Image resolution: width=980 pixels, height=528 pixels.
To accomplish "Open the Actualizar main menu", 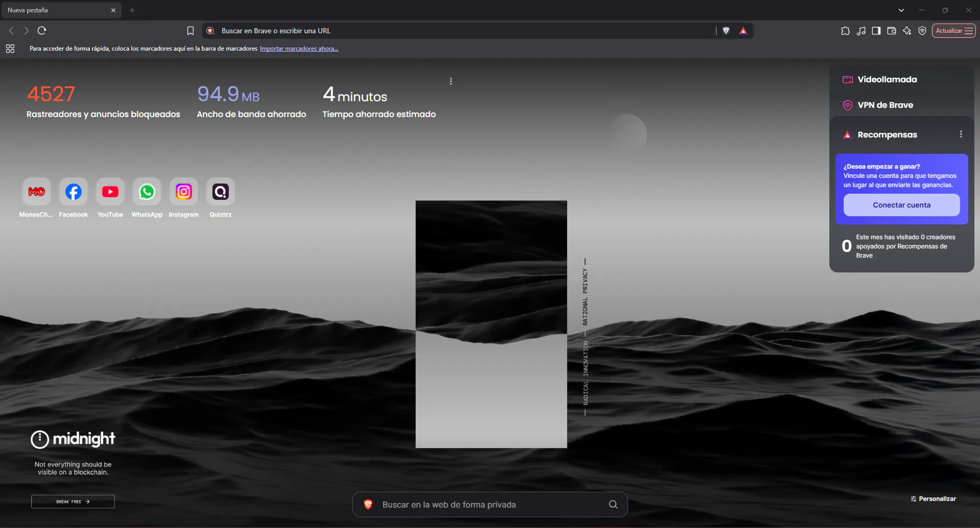I will (953, 31).
